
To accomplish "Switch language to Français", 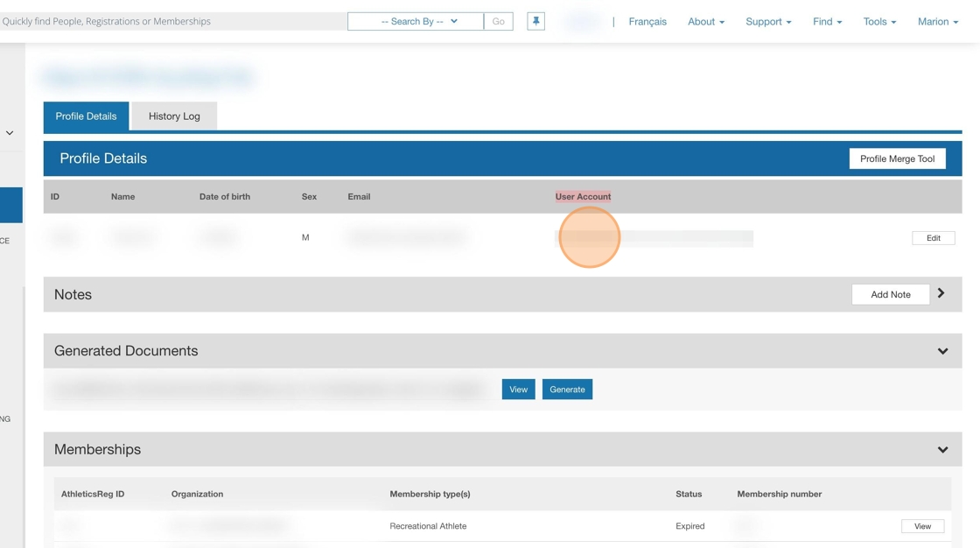I will pos(647,21).
